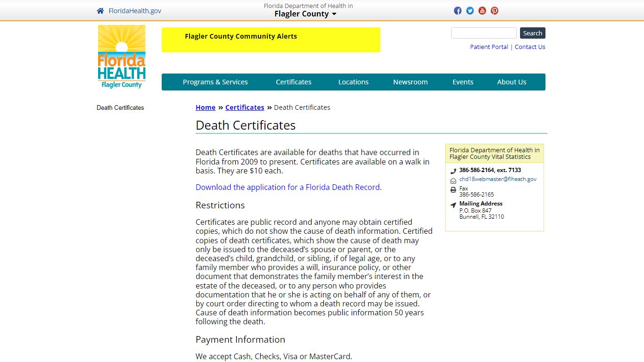This screenshot has width=644, height=362.
Task: Click the Florida Health Flagler County logo
Action: point(122,57)
